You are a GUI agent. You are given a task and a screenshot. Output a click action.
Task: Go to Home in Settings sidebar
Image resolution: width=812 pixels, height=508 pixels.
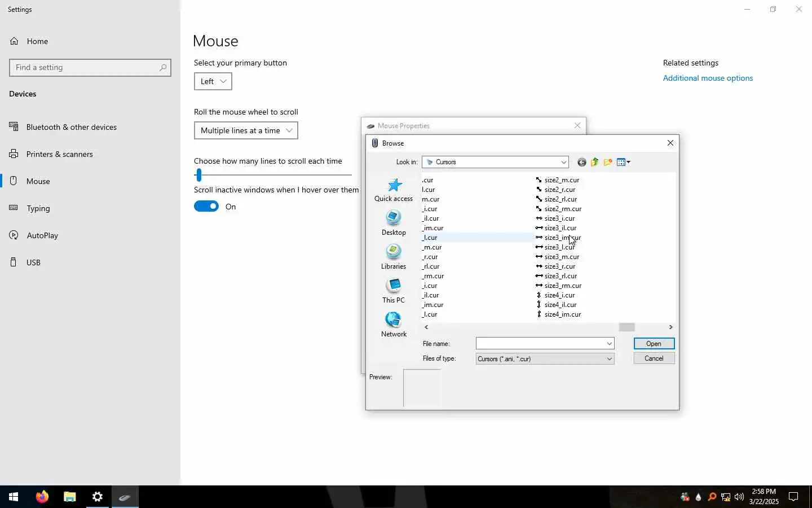click(x=90, y=41)
